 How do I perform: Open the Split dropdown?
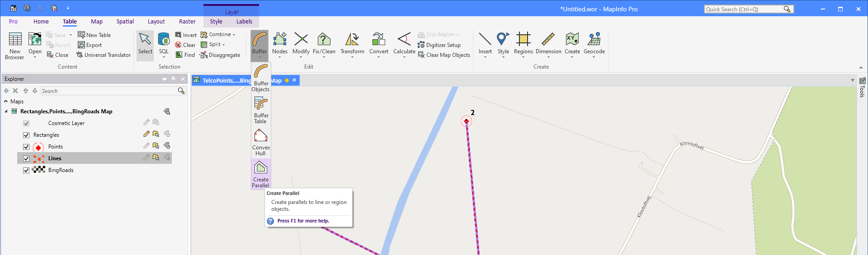point(213,44)
